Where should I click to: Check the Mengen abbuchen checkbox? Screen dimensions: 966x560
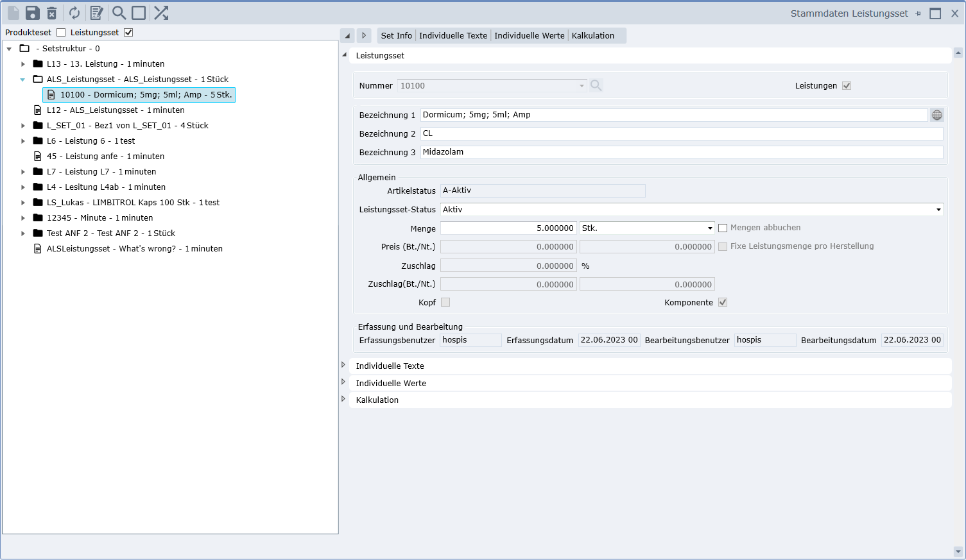coord(723,228)
